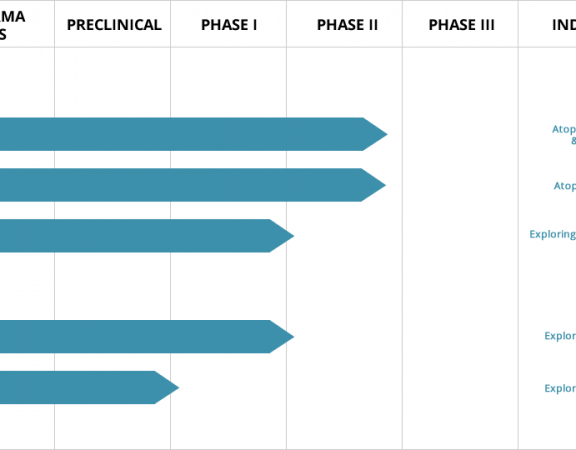This screenshot has width=576, height=450.
Task: Click the divider between PHASE II and PHASE III headers
Action: 402,24
